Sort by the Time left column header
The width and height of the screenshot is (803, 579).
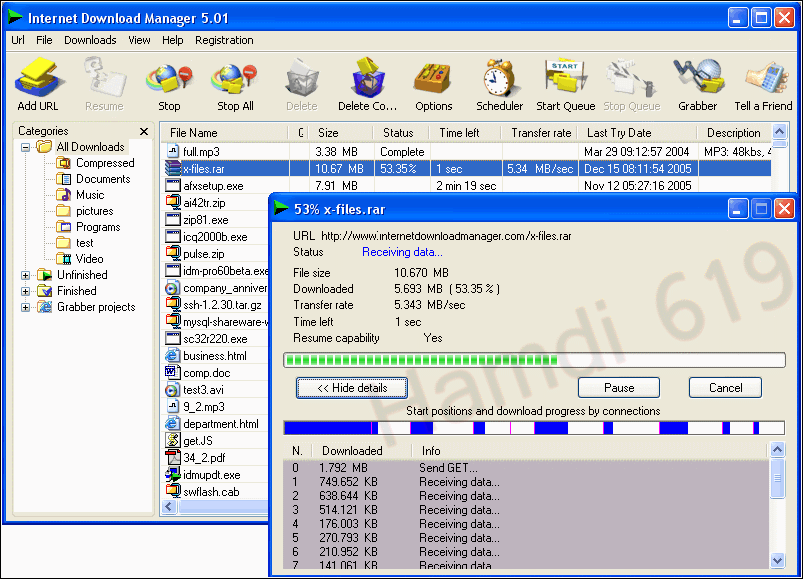(465, 133)
